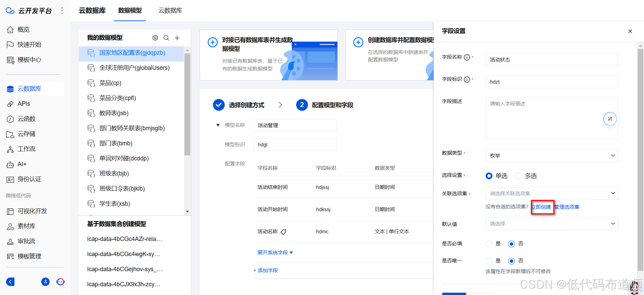Open lcap-data-4bCGc4AZr-rela… collection

coord(125,239)
